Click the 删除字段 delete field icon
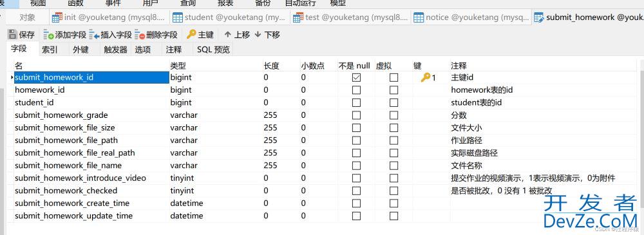This screenshot has width=644, height=235. tap(140, 35)
